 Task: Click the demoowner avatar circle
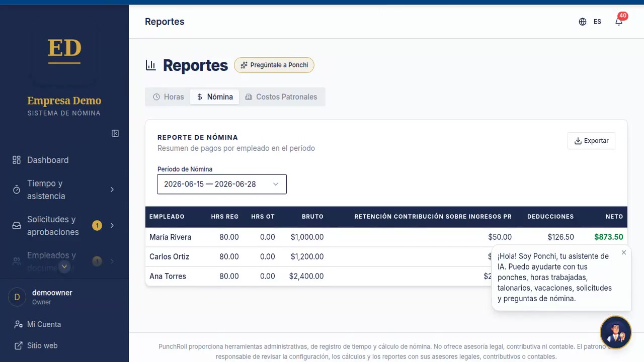pyautogui.click(x=17, y=297)
